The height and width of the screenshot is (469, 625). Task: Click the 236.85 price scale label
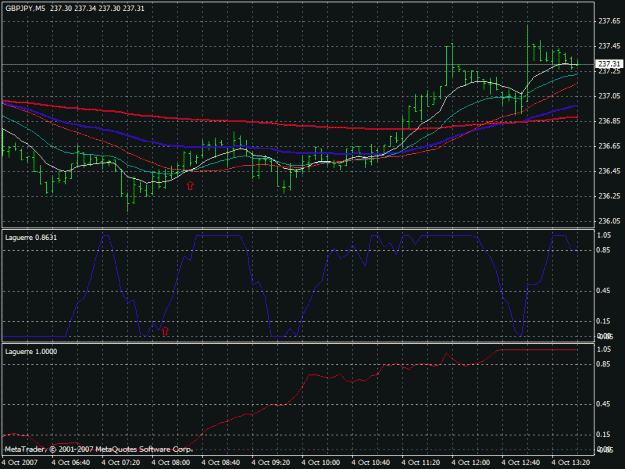pos(609,121)
